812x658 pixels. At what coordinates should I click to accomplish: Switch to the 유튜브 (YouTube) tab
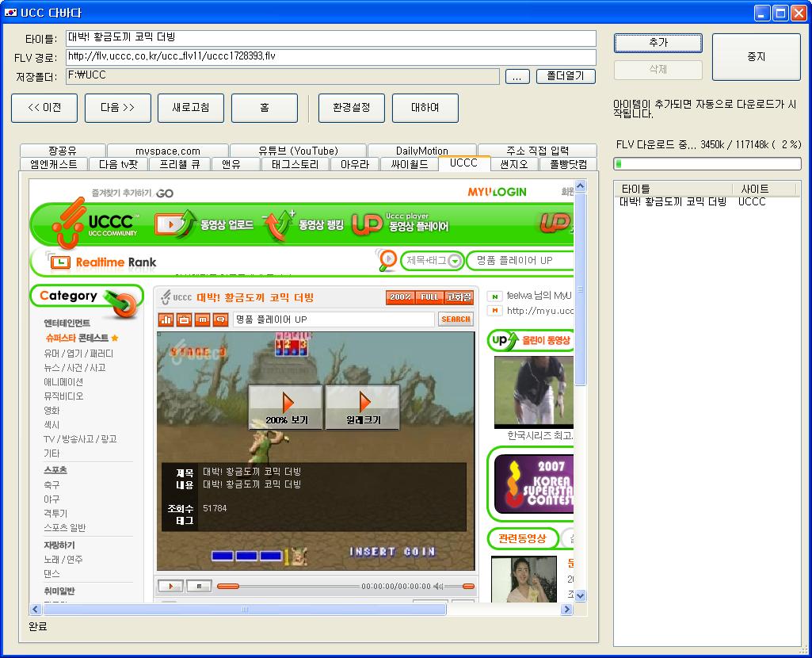299,151
